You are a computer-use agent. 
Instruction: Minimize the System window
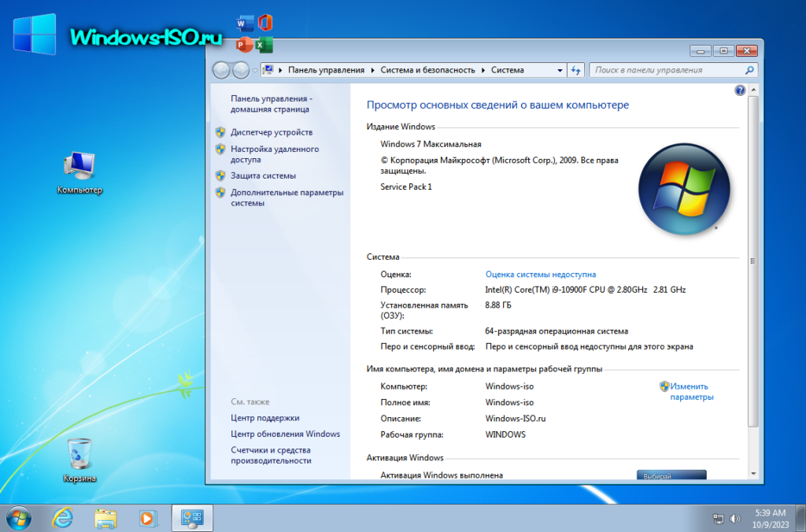pyautogui.click(x=700, y=50)
